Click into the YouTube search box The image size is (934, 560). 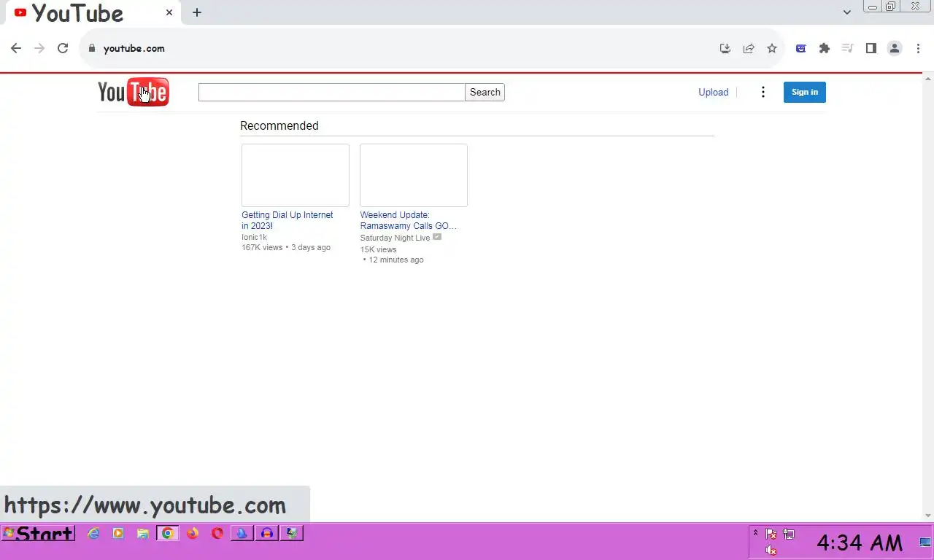click(x=332, y=92)
